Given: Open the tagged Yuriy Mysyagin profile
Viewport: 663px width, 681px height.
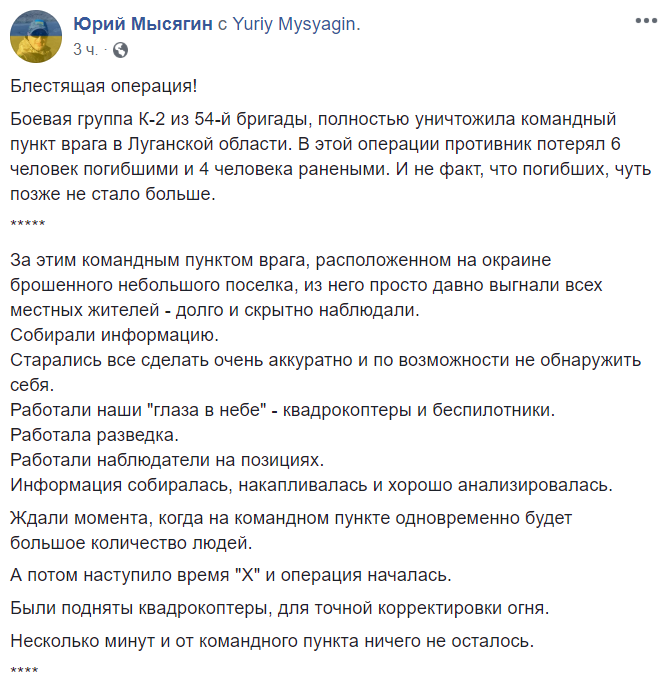Looking at the screenshot, I should pyautogui.click(x=294, y=24).
